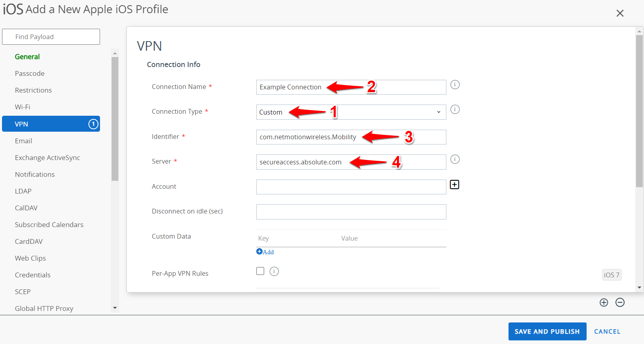Open the Connection Type dropdown
Image resolution: width=644 pixels, height=344 pixels.
pos(351,112)
